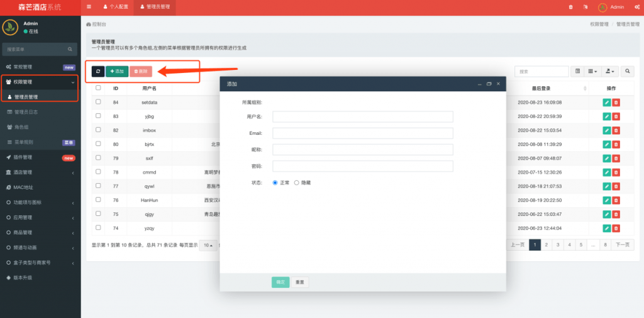Click green edit icon for setdata row
Viewport: 644px width, 318px height.
click(x=606, y=102)
